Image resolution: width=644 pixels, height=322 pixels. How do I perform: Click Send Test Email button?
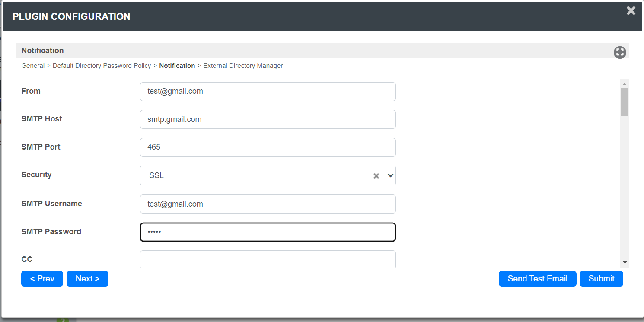point(537,279)
